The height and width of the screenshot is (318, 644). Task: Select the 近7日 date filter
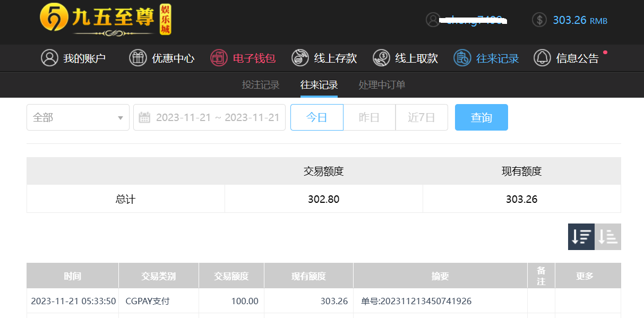coord(422,117)
